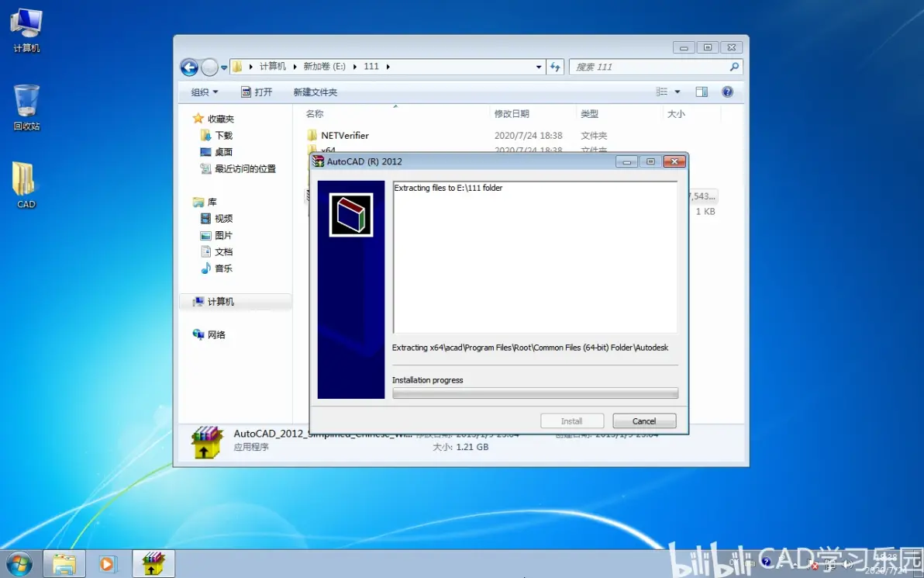Click the disabled Install button
The height and width of the screenshot is (578, 924).
point(571,421)
